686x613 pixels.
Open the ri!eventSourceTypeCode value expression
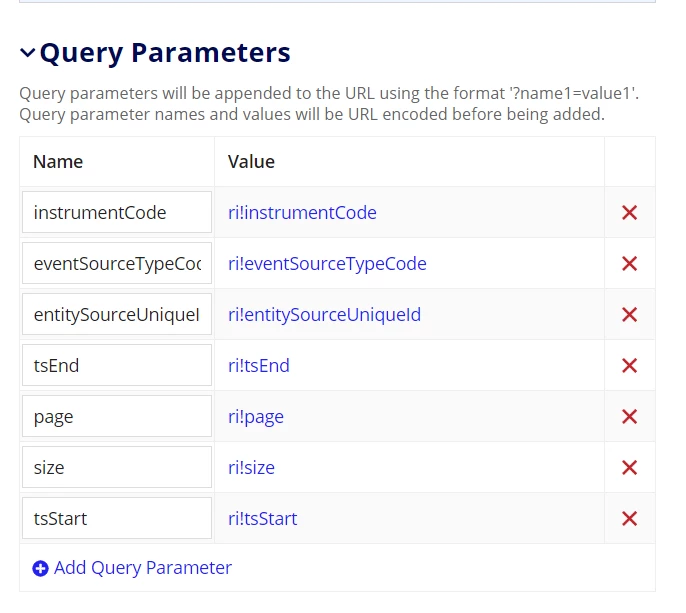coord(327,264)
